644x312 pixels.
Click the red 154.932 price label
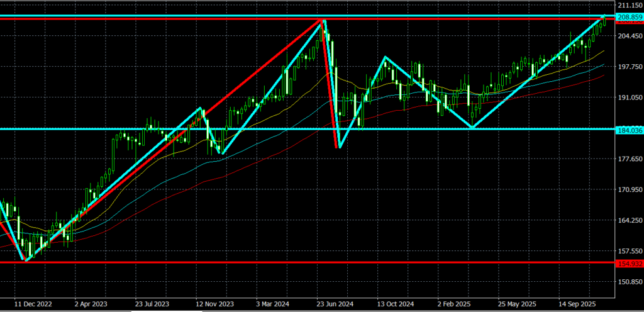[629, 263]
